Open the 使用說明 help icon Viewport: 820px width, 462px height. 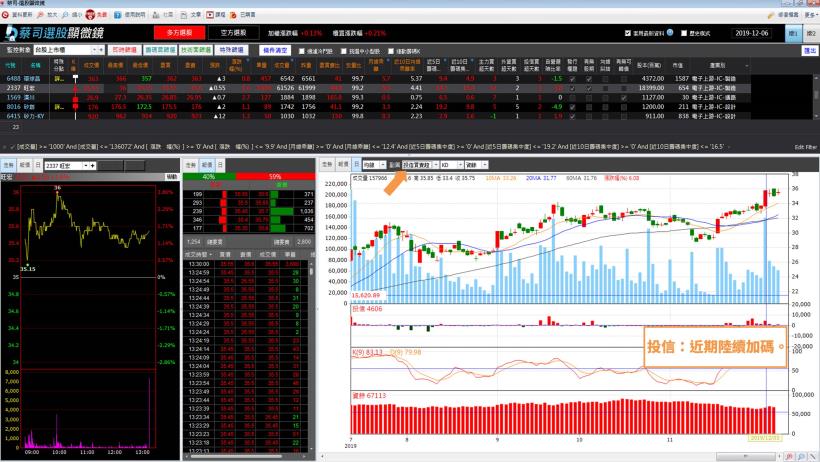[x=118, y=15]
